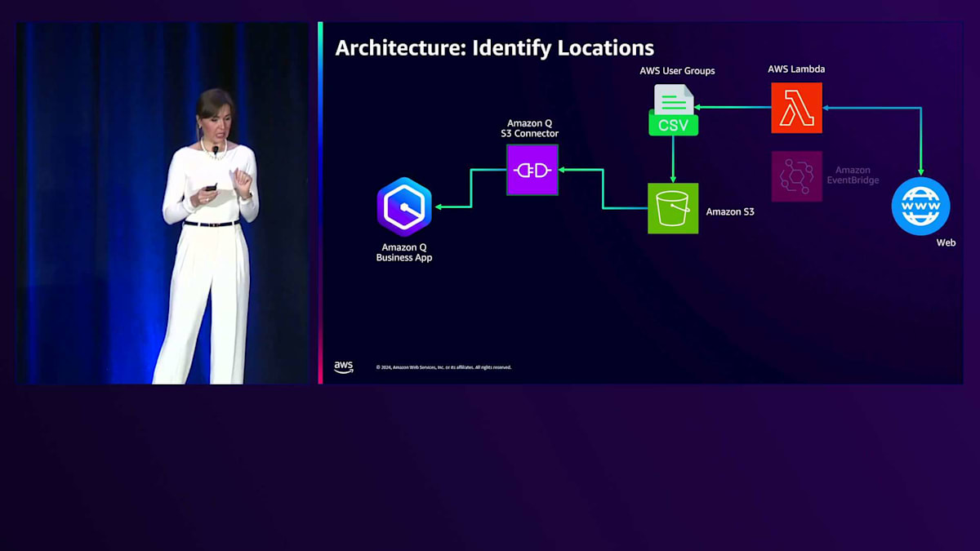
Task: Click the copyright notice text
Action: (443, 367)
